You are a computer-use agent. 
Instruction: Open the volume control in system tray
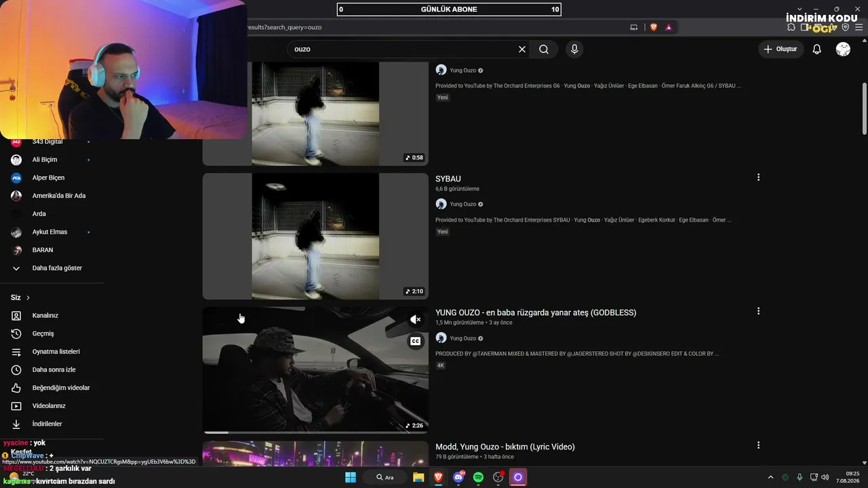click(x=825, y=477)
